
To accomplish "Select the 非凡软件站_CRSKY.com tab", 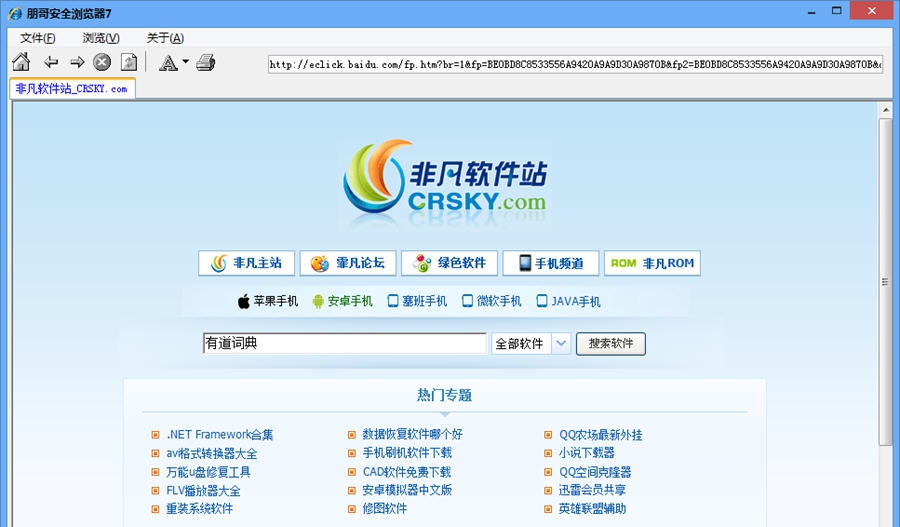I will click(x=72, y=89).
